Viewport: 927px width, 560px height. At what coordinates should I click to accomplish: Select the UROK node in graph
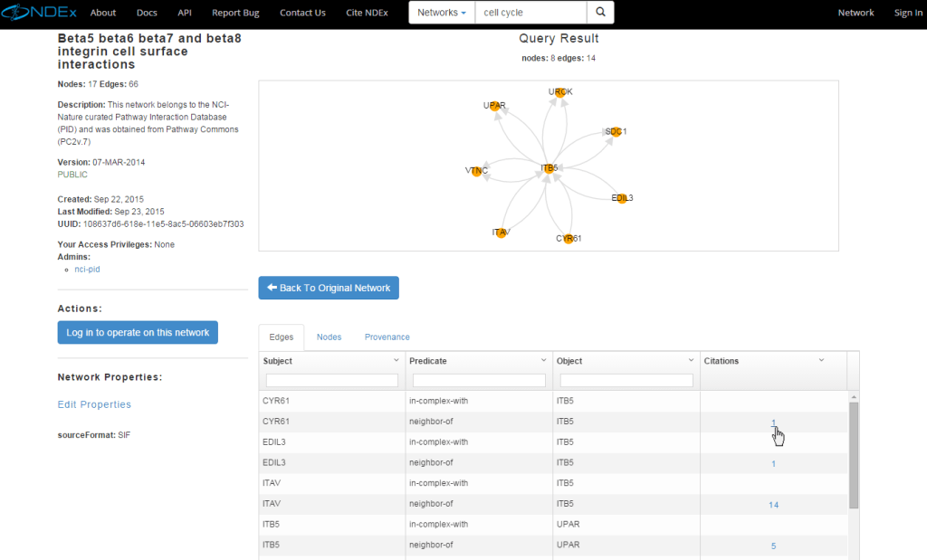(560, 92)
